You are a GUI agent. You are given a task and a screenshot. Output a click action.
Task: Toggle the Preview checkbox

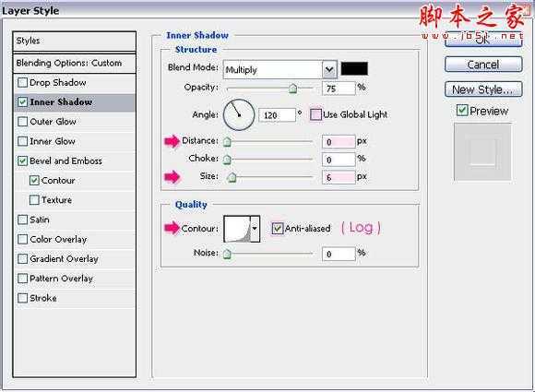462,111
